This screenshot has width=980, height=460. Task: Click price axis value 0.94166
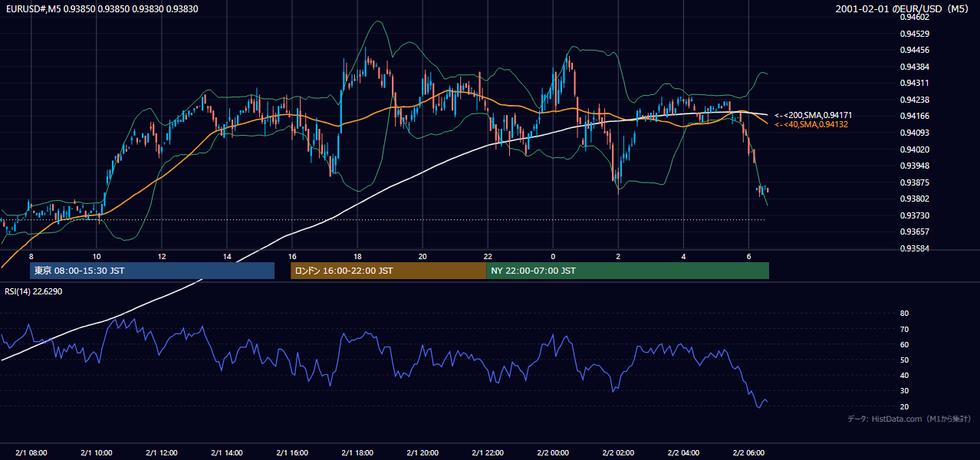pos(915,117)
